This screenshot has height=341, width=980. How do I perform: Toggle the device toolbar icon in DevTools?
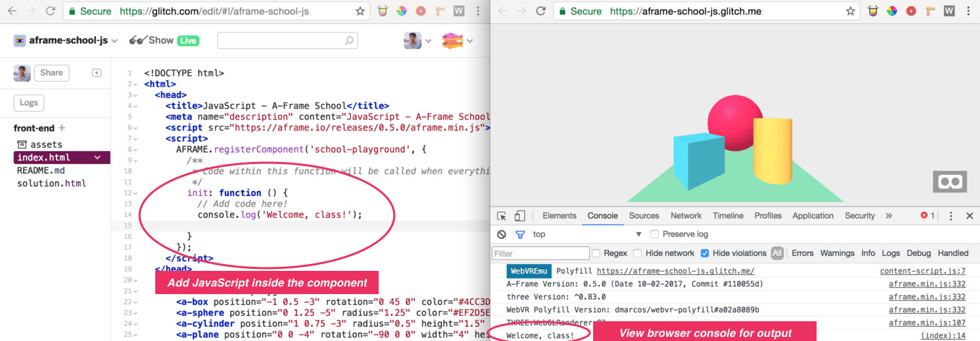(x=520, y=216)
